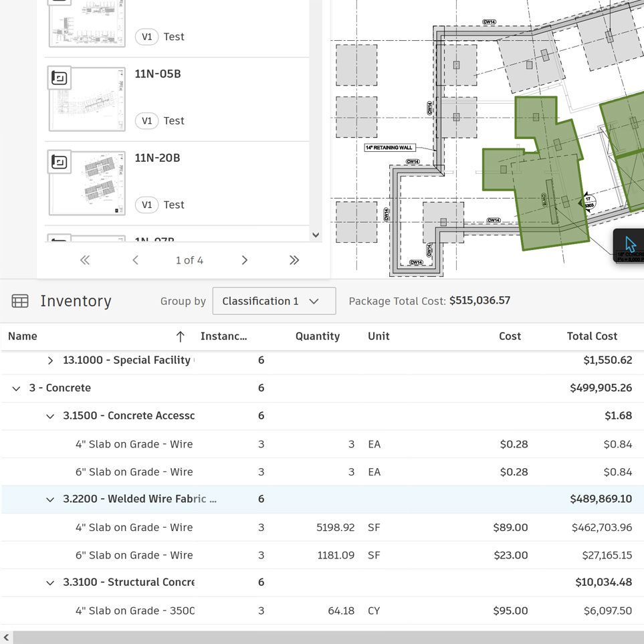Collapse 3.2200 Welded Wire Fabric group
Screen dimensions: 644x644
(50, 500)
